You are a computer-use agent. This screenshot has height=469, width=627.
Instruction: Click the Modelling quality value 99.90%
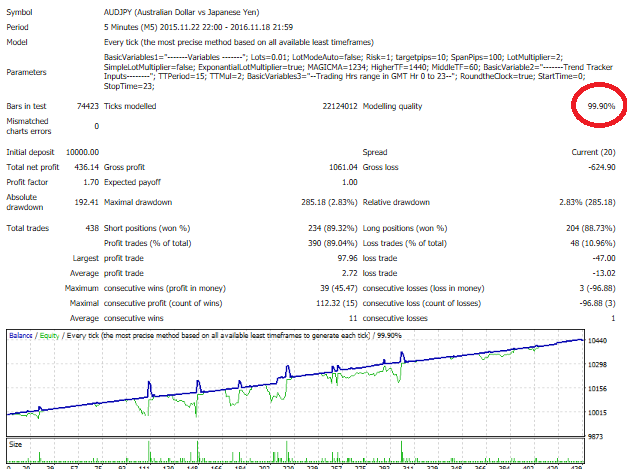(x=601, y=106)
